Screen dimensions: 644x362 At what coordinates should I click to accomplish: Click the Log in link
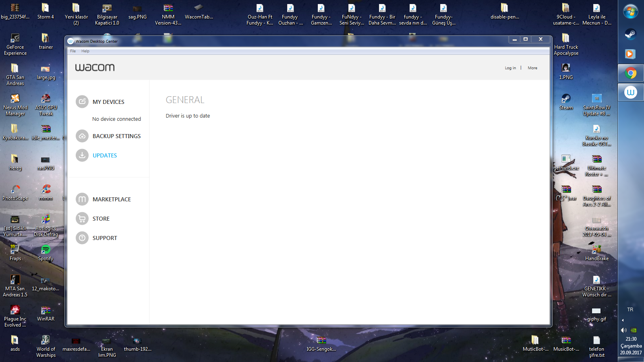point(510,68)
